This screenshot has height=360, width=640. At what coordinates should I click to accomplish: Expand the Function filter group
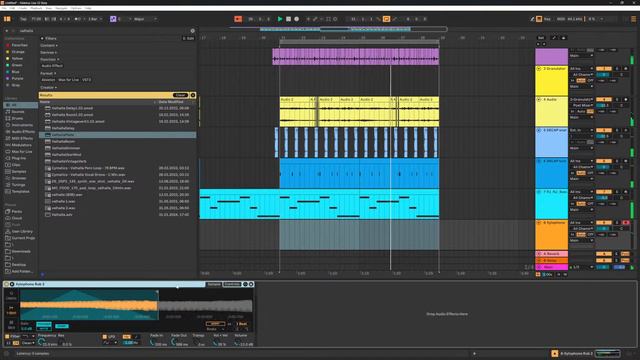point(50,59)
